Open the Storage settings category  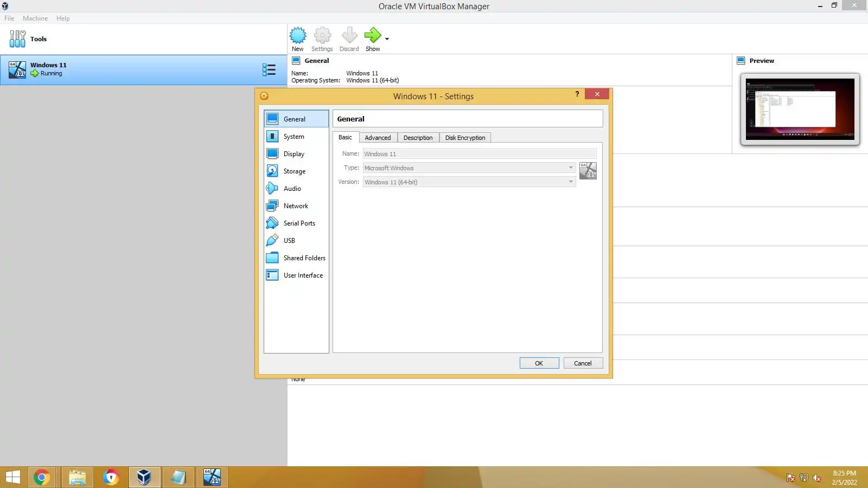(296, 171)
